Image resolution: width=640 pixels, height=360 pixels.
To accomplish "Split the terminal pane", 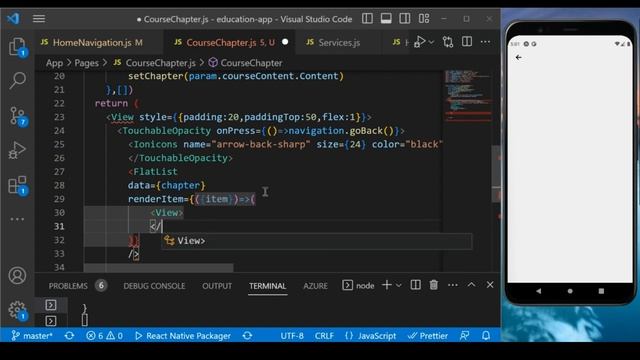I will [416, 285].
